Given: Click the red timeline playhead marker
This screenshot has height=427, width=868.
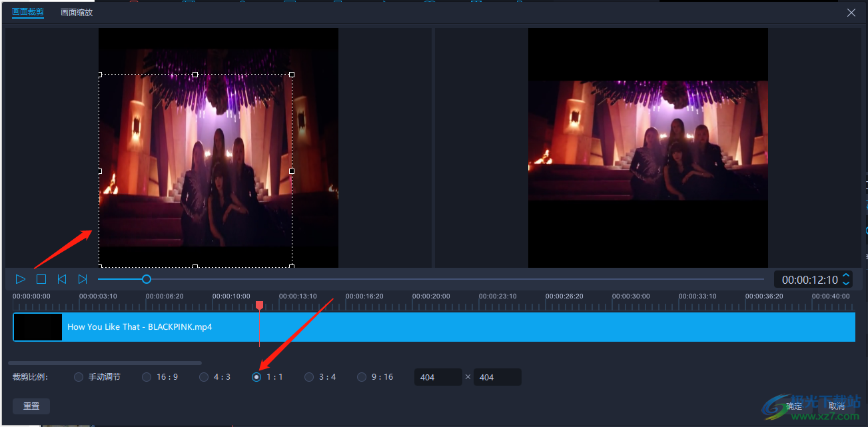Looking at the screenshot, I should [x=260, y=305].
